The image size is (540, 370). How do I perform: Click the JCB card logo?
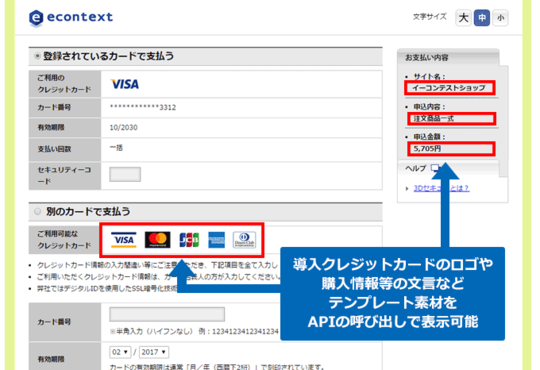pyautogui.click(x=189, y=240)
